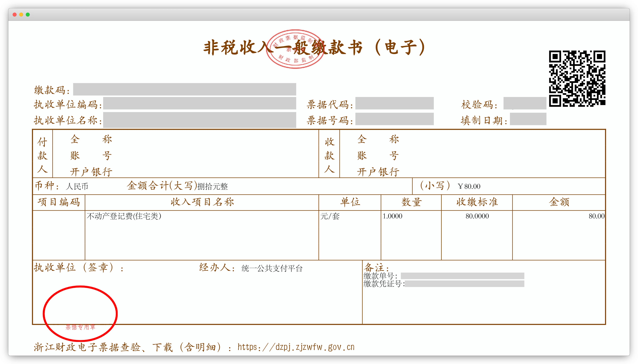The width and height of the screenshot is (638, 364).
Task: Click the redacted 缴款码 field
Action: point(185,89)
